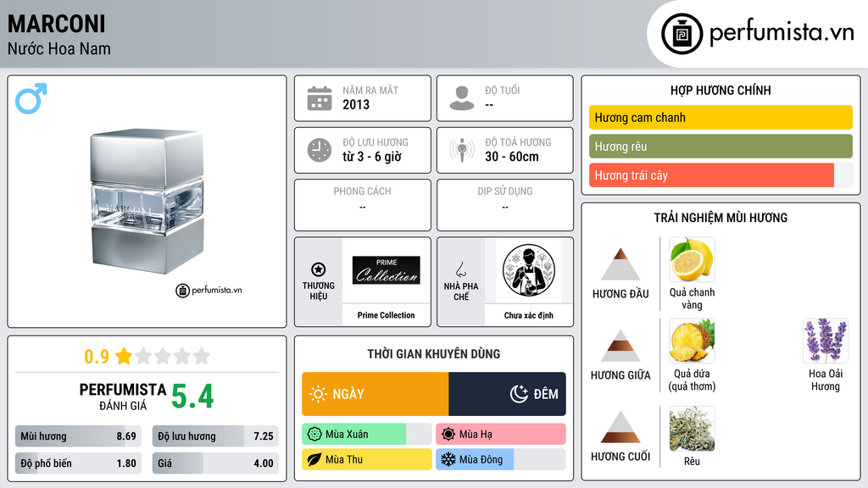Click the Giá 4.00 score bar

coord(215,463)
